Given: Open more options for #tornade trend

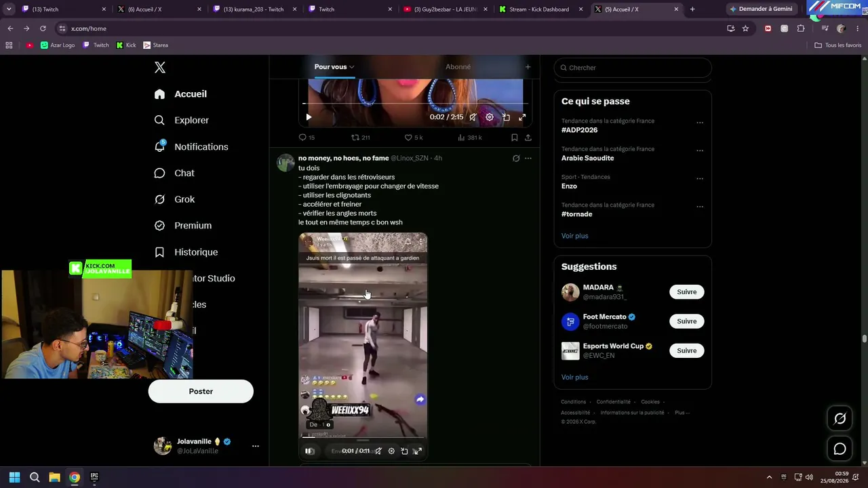Looking at the screenshot, I should pos(700,207).
